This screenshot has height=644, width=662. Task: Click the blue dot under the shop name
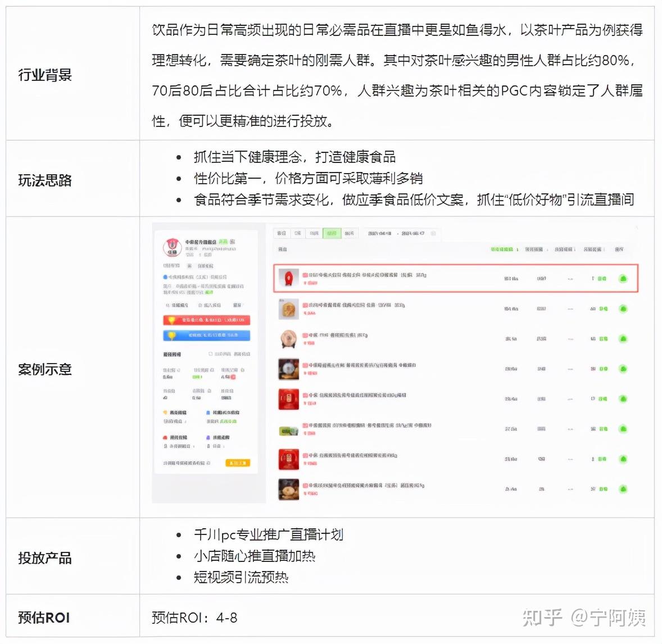[x=165, y=277]
